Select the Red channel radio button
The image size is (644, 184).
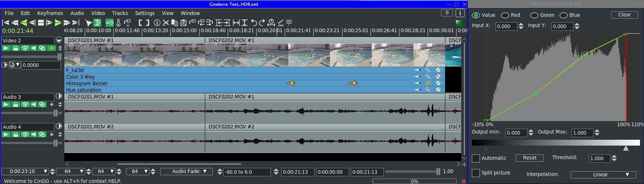click(x=505, y=15)
